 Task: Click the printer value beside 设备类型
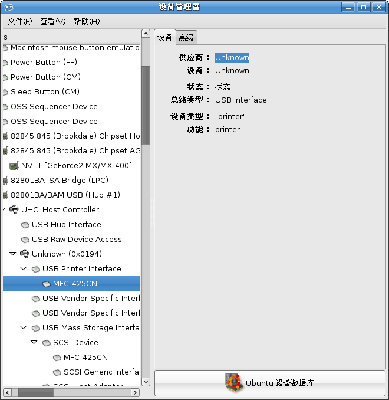pos(231,116)
